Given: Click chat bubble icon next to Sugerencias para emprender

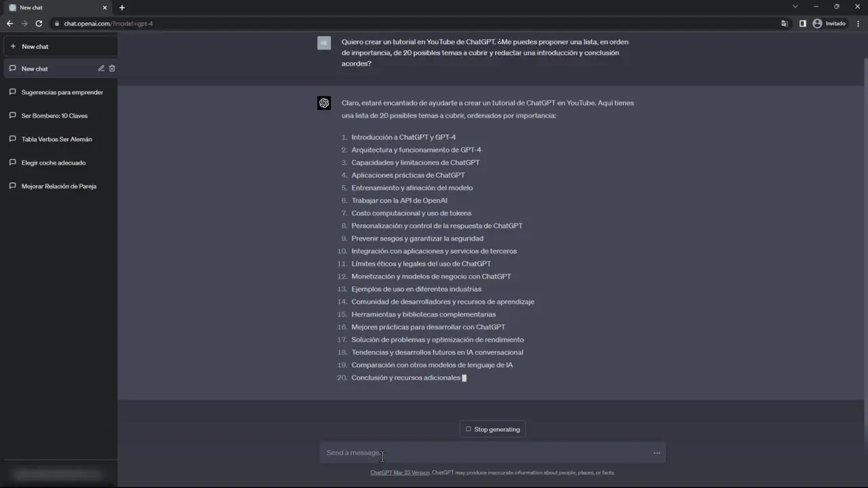Looking at the screenshot, I should (13, 92).
